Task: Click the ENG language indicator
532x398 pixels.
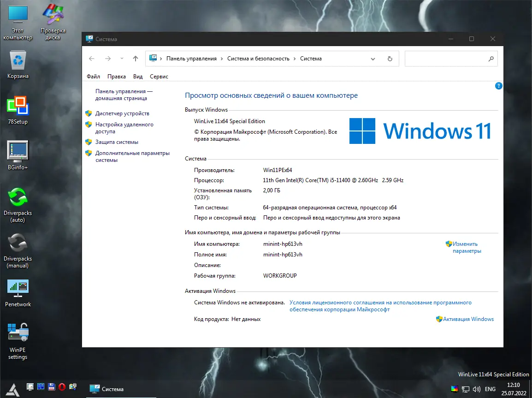Action: (490, 389)
